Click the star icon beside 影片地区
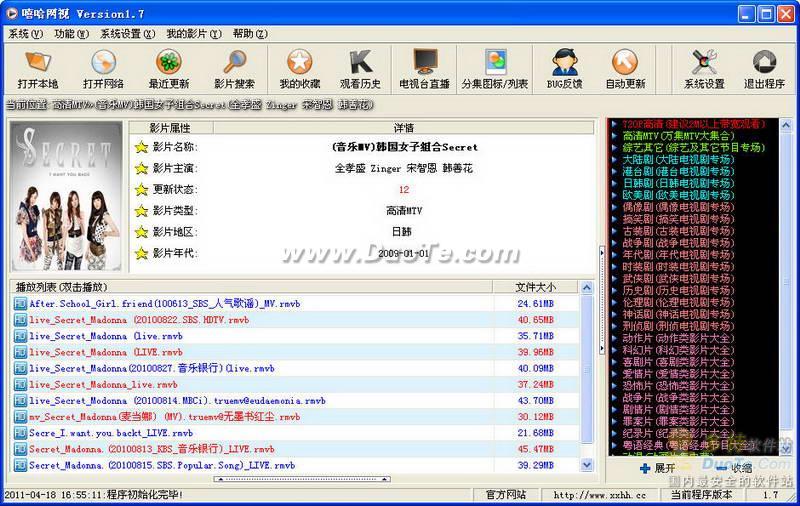This screenshot has height=506, width=800. [141, 232]
